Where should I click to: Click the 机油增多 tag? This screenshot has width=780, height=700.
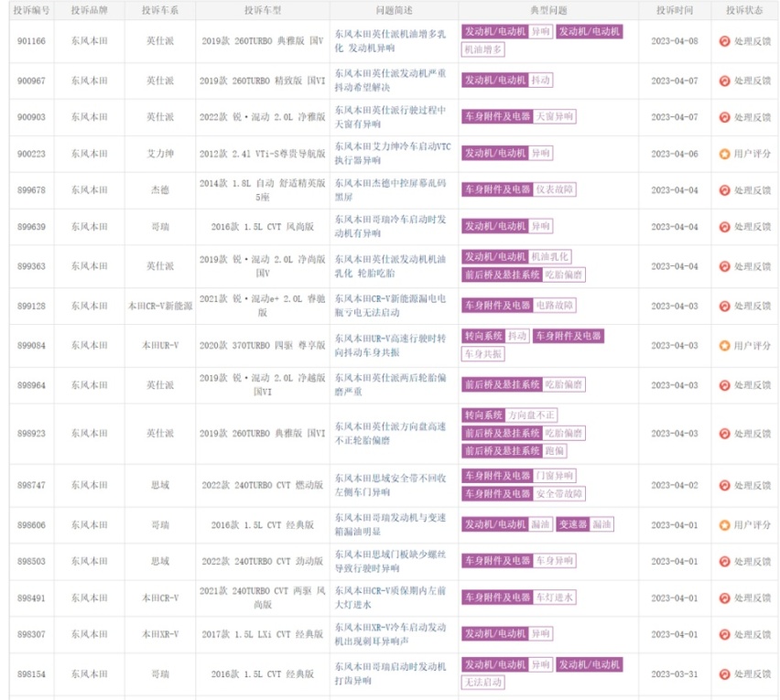click(483, 49)
